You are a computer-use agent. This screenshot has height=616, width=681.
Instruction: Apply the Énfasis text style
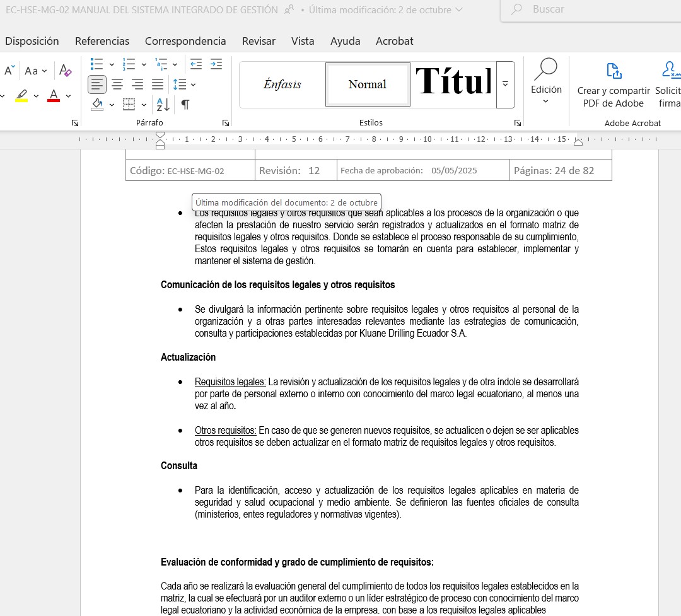(x=282, y=84)
